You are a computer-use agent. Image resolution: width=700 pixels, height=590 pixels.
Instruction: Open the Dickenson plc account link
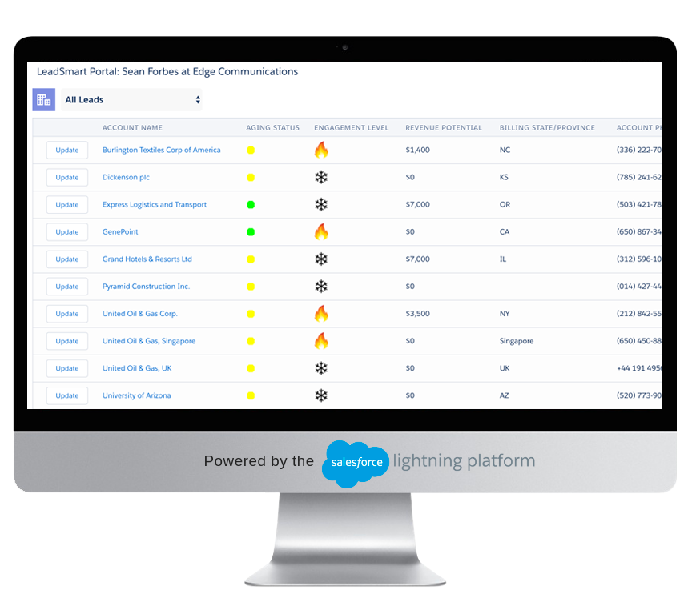[126, 177]
